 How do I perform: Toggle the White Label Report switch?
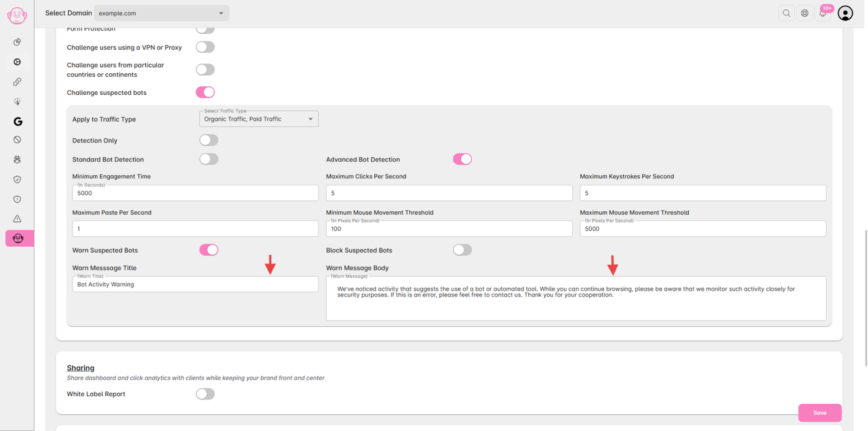(x=205, y=394)
